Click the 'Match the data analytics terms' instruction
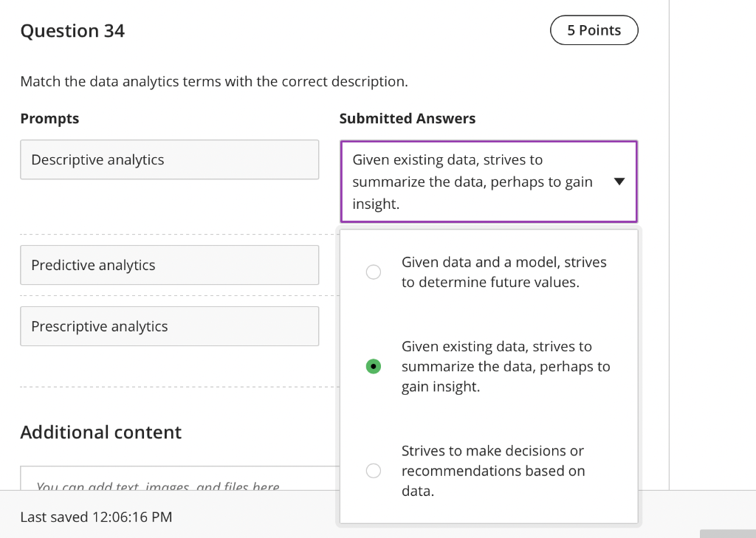 pyautogui.click(x=214, y=82)
